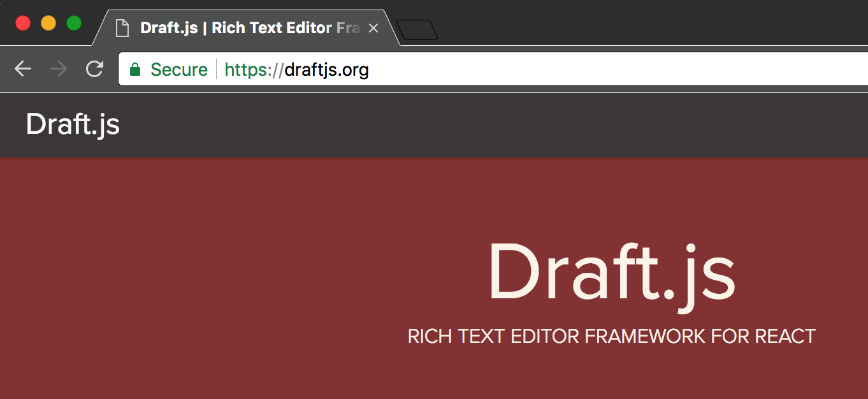Click the address bar URL draftjs.org
Image resolution: width=868 pixels, height=399 pixels.
[297, 69]
